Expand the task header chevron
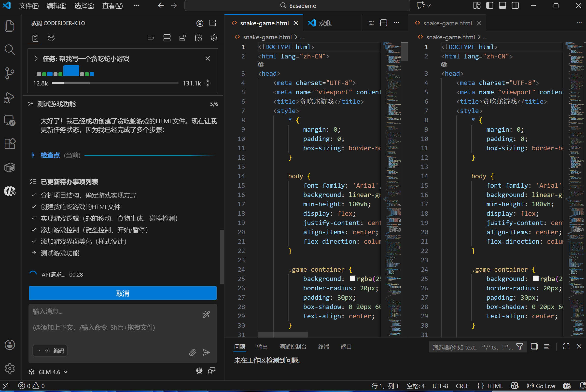Screen dimensions: 586x392 pyautogui.click(x=36, y=59)
